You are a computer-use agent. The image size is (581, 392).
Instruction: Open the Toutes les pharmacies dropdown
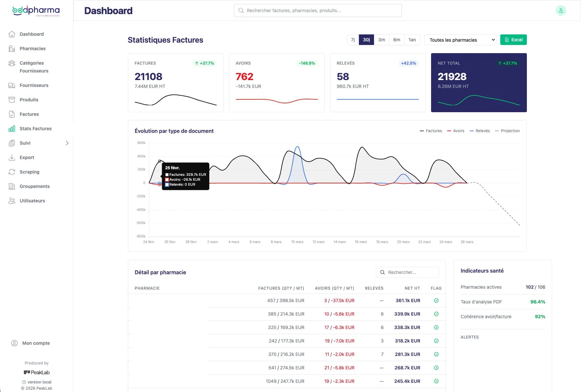pyautogui.click(x=460, y=40)
